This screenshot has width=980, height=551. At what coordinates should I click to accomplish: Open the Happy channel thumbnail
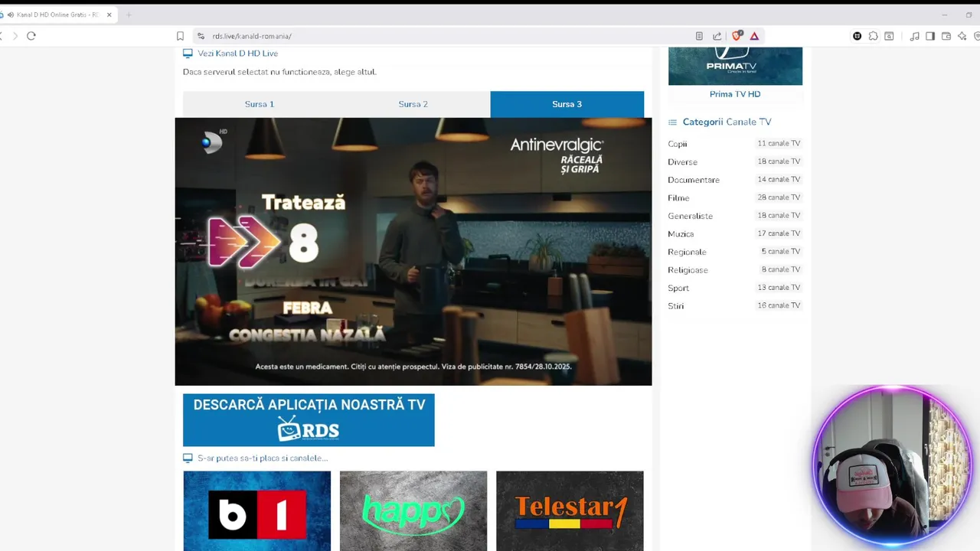(x=413, y=511)
